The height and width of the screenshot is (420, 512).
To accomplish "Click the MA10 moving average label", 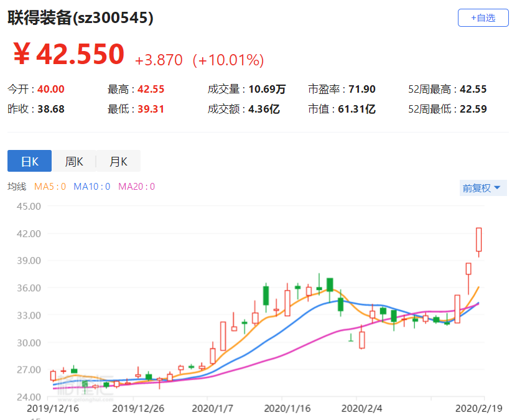I will (91, 187).
